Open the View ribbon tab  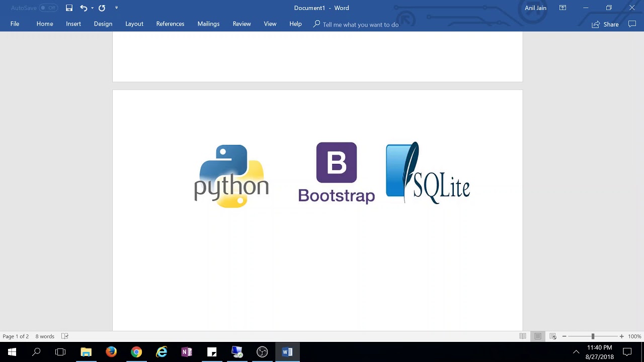(270, 24)
